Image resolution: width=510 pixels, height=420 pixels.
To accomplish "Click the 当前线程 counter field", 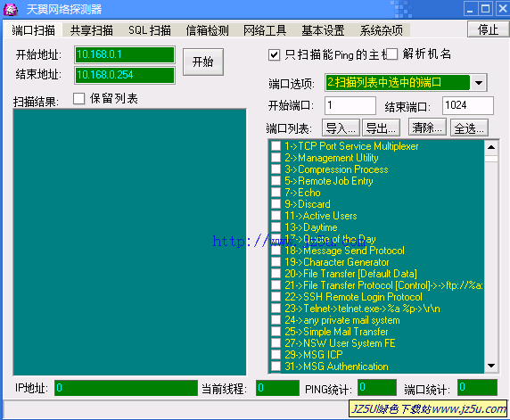I will (x=277, y=388).
